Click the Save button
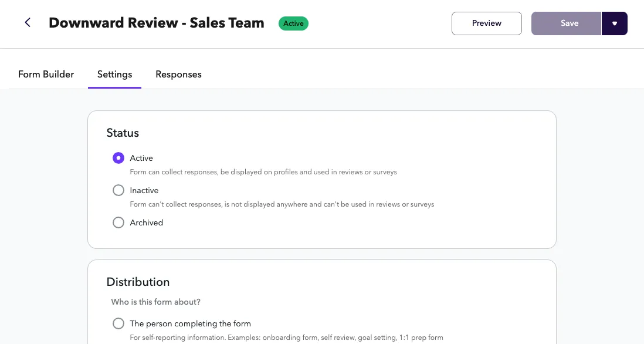Viewport: 644px width, 344px height. pos(567,23)
